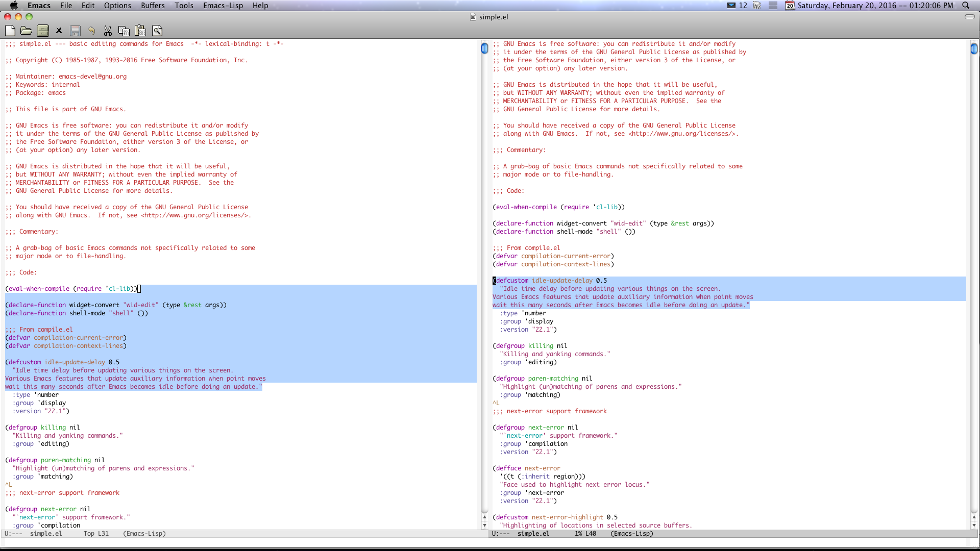Click (Emacs-Lisp) mode indicator in left mode line

(144, 534)
